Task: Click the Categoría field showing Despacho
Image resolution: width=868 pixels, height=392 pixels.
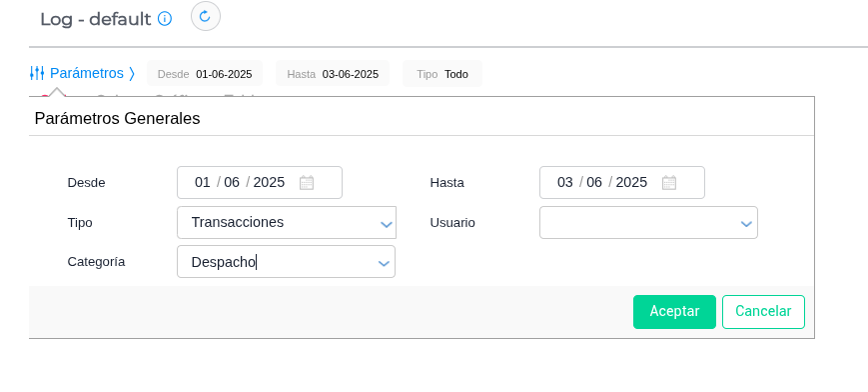Action: coord(287,262)
